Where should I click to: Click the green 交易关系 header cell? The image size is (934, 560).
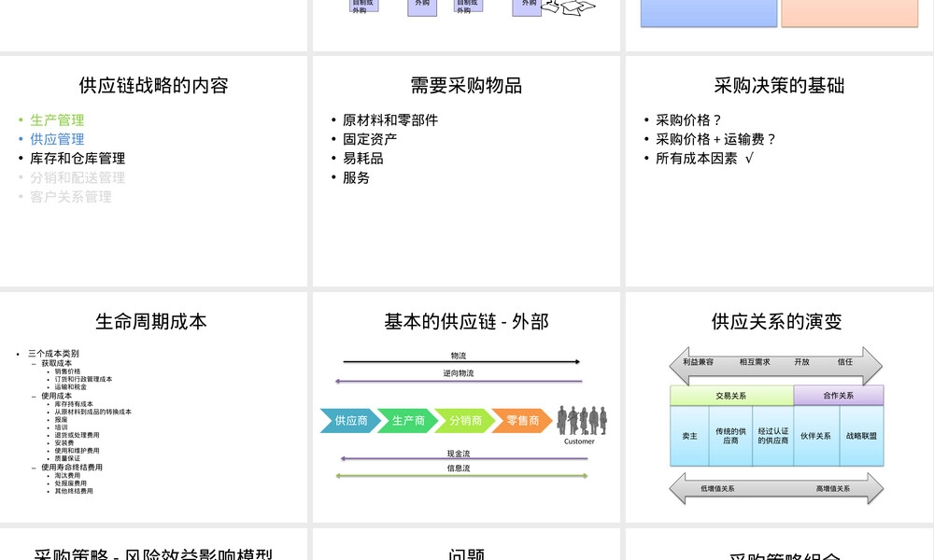coord(731,396)
